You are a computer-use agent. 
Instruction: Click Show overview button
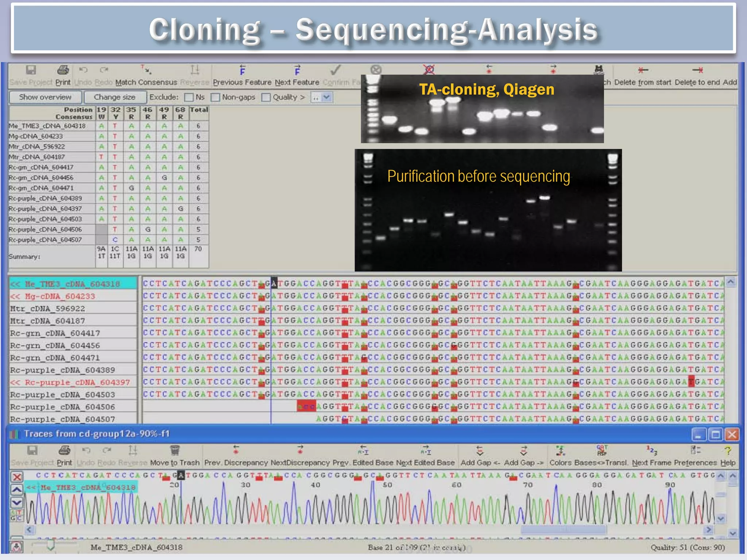(45, 97)
